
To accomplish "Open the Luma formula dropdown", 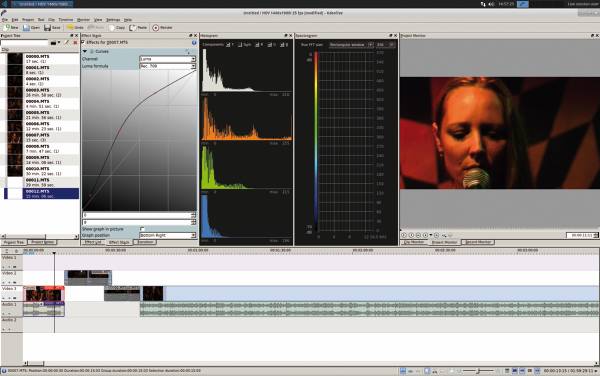I will (168, 66).
